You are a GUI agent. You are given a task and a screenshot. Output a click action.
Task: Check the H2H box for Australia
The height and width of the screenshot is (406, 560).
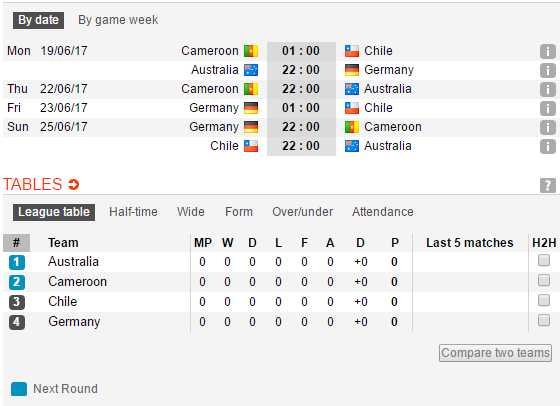544,260
